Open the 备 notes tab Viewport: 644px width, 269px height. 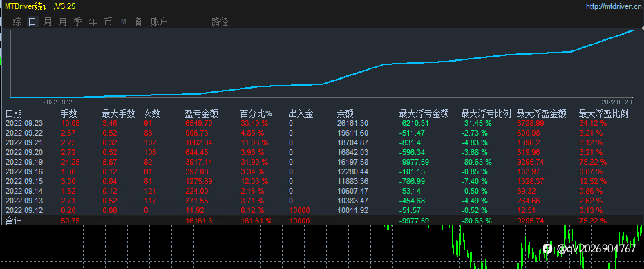(x=138, y=22)
